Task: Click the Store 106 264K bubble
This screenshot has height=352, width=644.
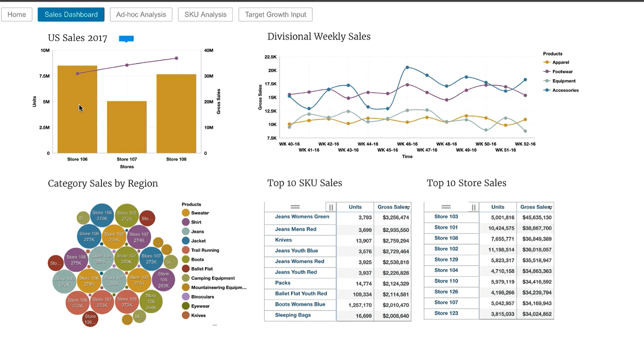Action: click(x=151, y=301)
